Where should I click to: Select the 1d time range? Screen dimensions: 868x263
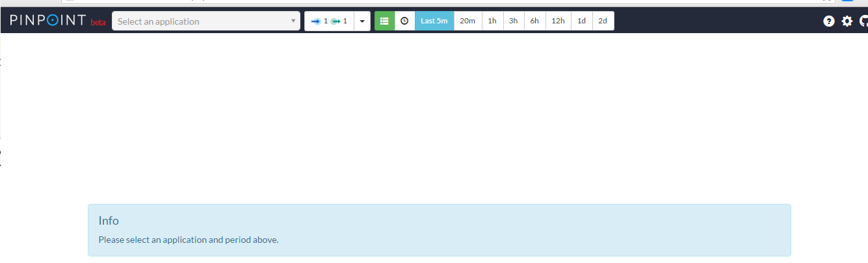(581, 21)
